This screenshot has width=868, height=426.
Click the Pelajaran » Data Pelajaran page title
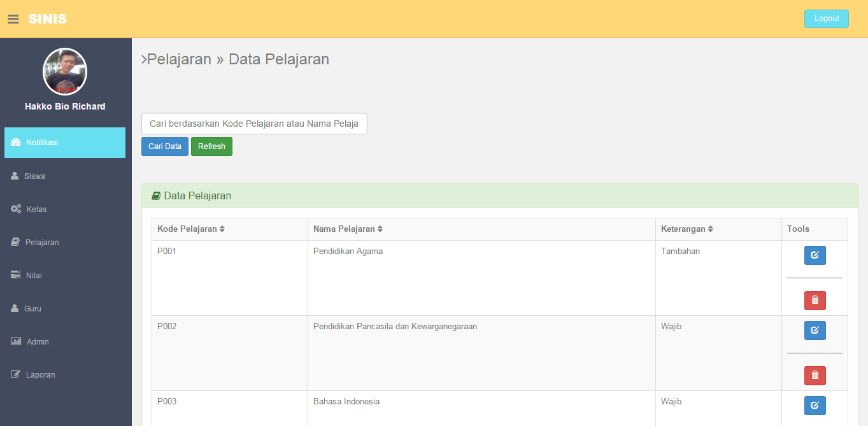235,59
